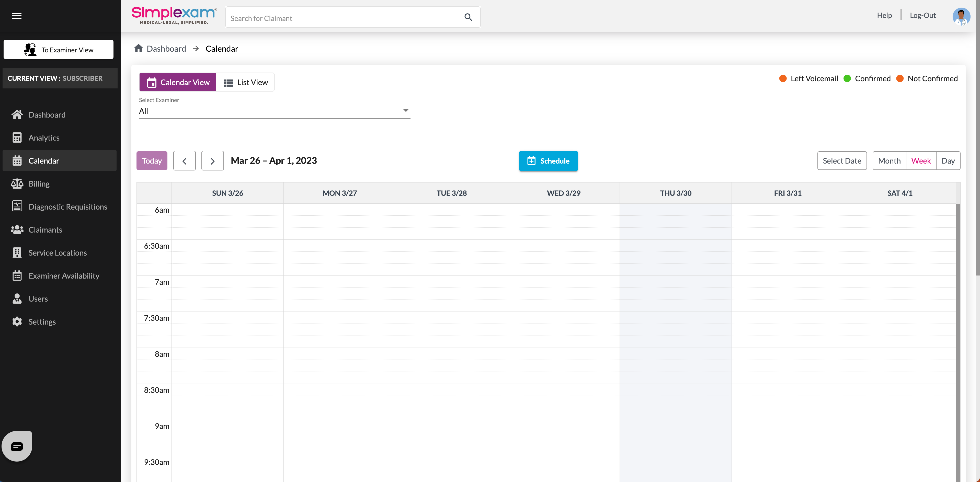Open Analytics from the sidebar
Viewport: 980px width, 482px height.
(x=44, y=138)
